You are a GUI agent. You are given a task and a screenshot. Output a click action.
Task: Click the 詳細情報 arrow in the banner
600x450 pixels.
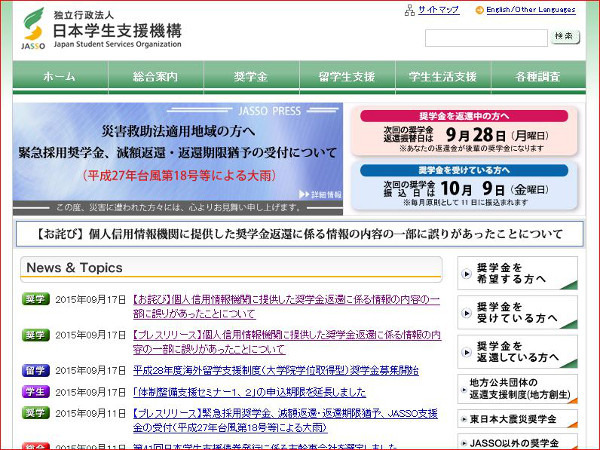pyautogui.click(x=320, y=194)
